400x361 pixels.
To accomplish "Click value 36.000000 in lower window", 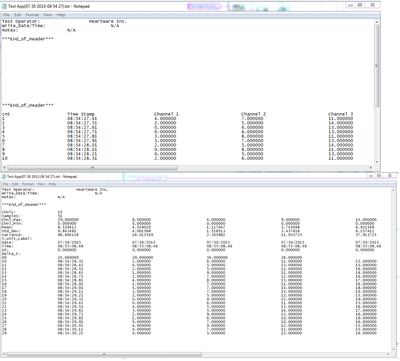I will coord(292,257).
